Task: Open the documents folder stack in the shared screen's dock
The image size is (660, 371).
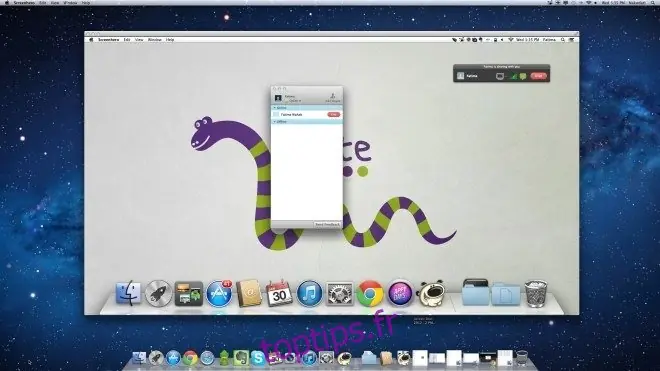Action: click(x=506, y=294)
